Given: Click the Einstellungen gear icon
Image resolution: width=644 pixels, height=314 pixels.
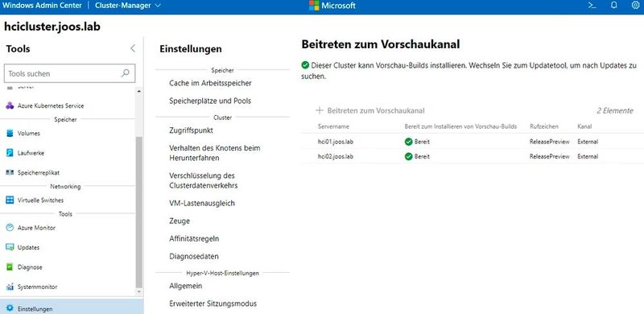Looking at the screenshot, I should coord(10,308).
